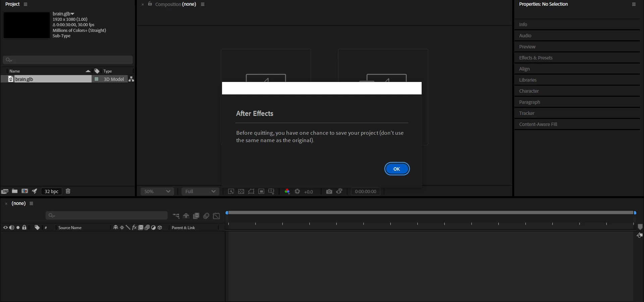Click the Audio speaker column header
Image resolution: width=644 pixels, height=302 pixels.
click(x=12, y=228)
